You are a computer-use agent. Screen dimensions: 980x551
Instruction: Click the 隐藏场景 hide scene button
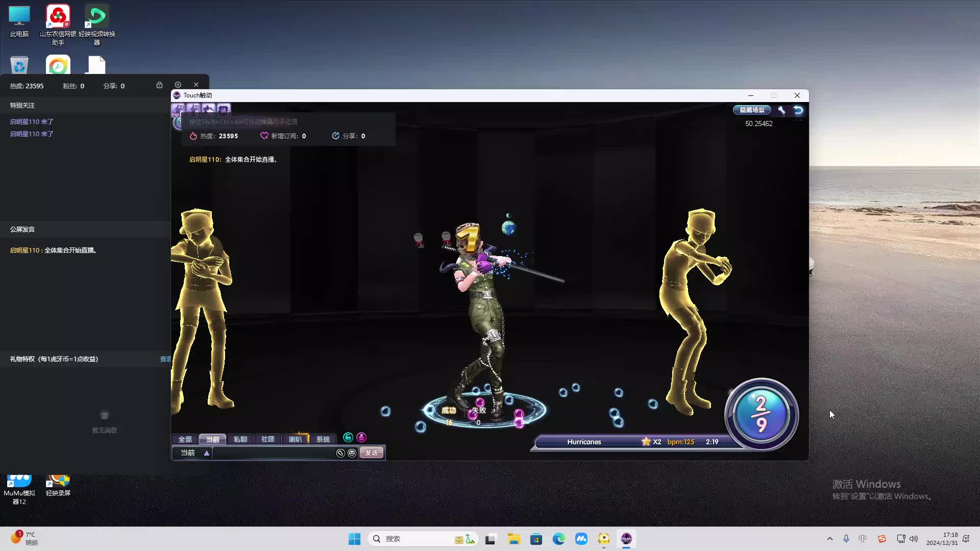coord(752,110)
